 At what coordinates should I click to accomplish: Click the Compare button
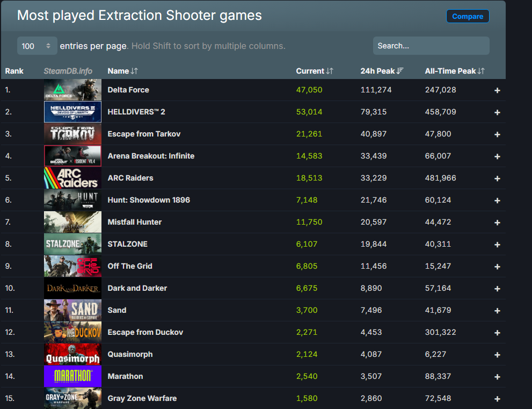(x=468, y=16)
